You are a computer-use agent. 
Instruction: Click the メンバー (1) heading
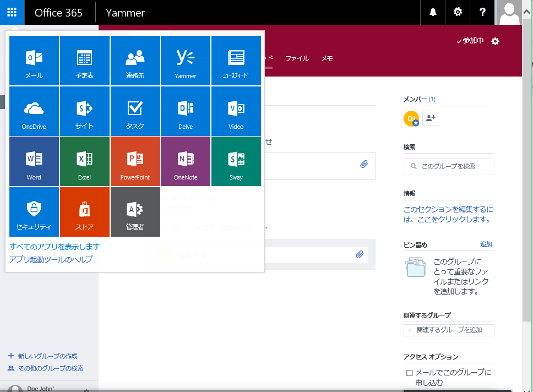419,99
